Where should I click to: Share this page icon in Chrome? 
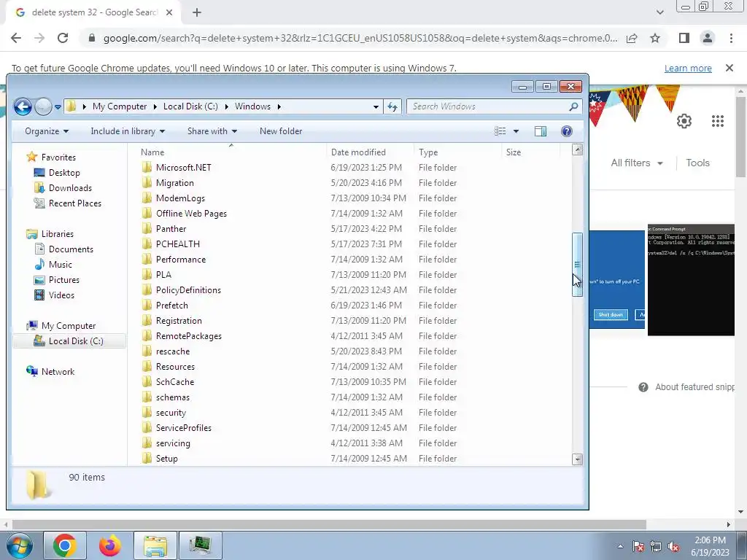(x=632, y=38)
